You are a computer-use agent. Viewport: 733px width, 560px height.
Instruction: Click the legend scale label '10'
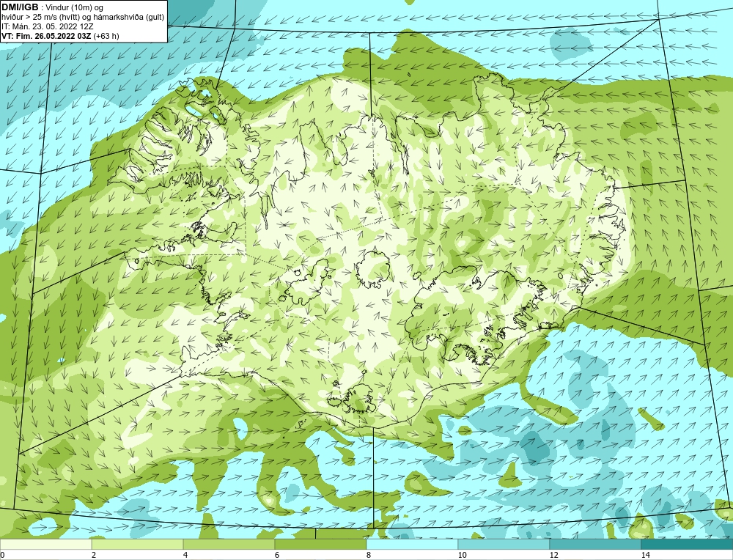point(462,555)
